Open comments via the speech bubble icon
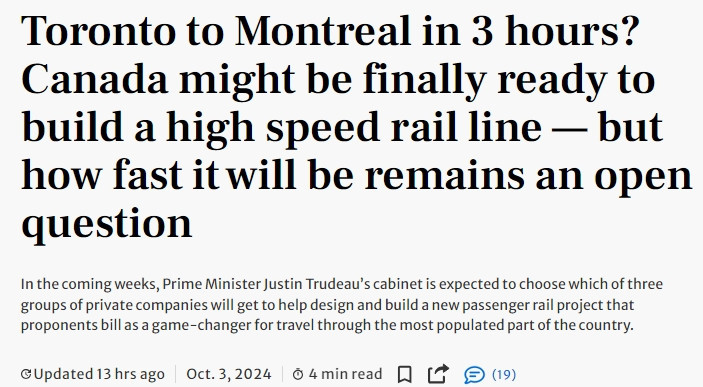Image resolution: width=703 pixels, height=387 pixels. pyautogui.click(x=474, y=374)
